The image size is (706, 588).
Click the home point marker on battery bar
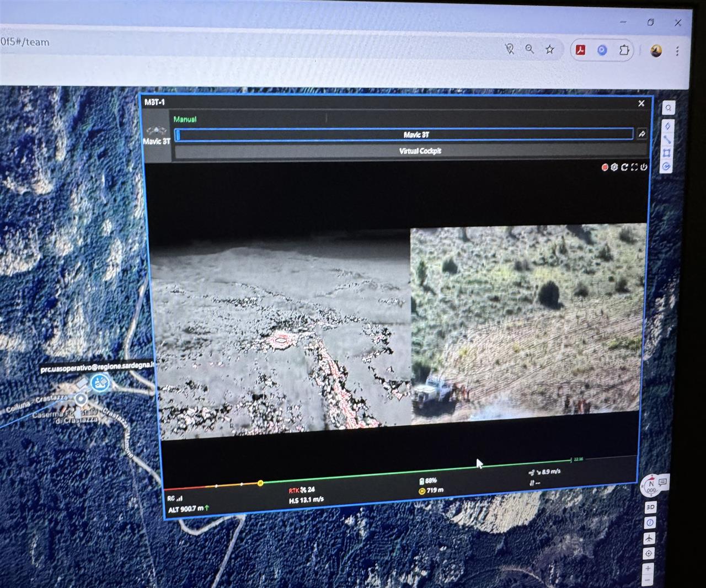[x=260, y=483]
